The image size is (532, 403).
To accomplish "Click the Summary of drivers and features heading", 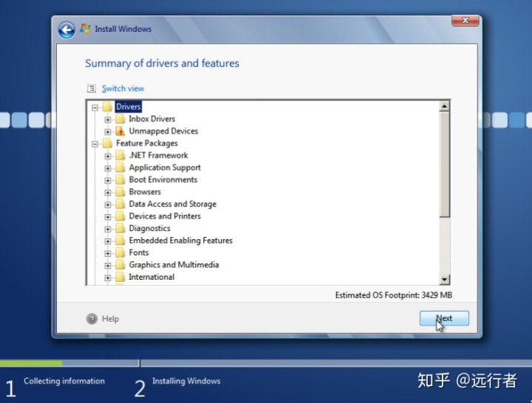I will (x=162, y=63).
